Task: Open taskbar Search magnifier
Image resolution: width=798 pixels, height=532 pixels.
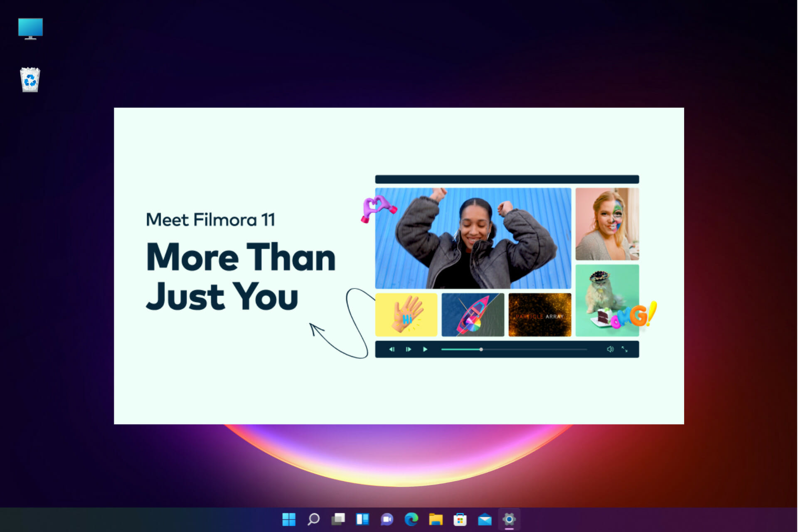Action: click(313, 519)
